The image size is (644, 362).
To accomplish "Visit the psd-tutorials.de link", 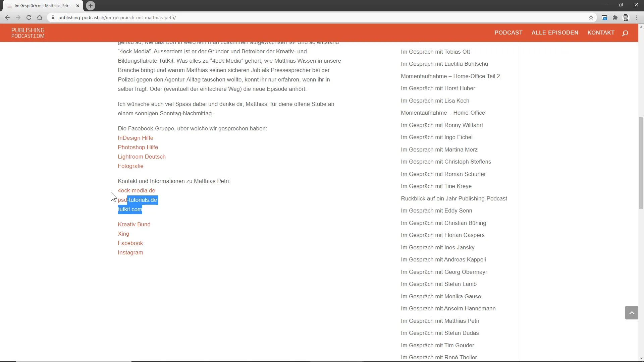I will coord(138,200).
